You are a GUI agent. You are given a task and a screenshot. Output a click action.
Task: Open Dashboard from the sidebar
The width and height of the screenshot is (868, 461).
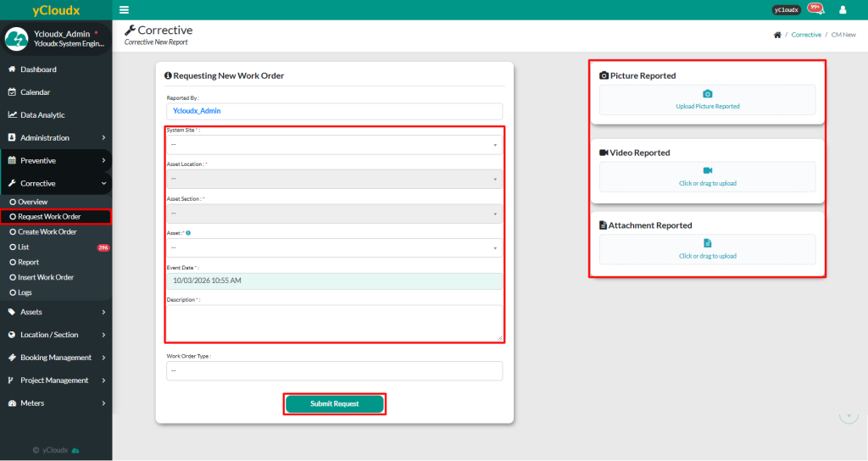tap(38, 69)
